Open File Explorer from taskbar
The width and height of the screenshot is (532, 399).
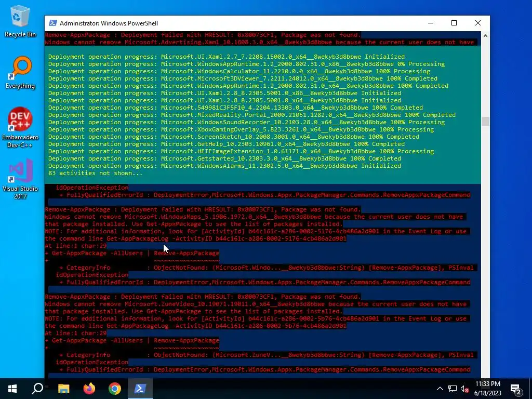click(63, 389)
